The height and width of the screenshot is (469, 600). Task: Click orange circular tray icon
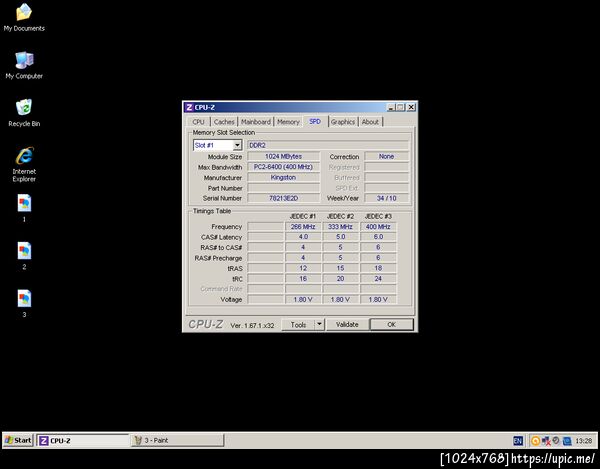click(x=535, y=441)
